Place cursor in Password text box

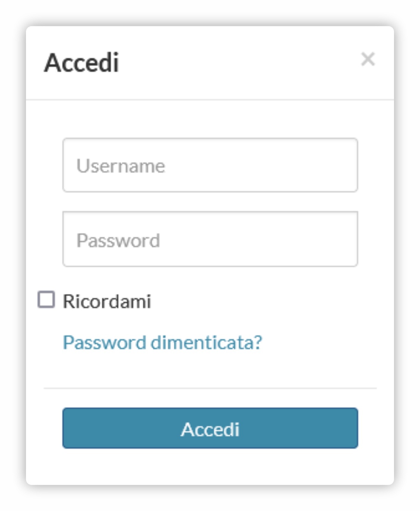[x=210, y=239]
